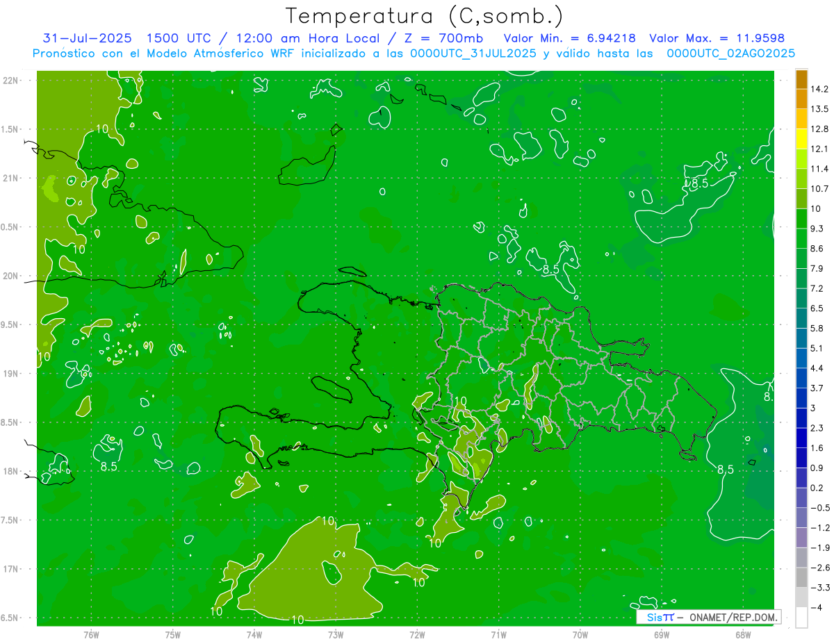
Task: Click the '71W' longitude axis label
Action: point(498,635)
